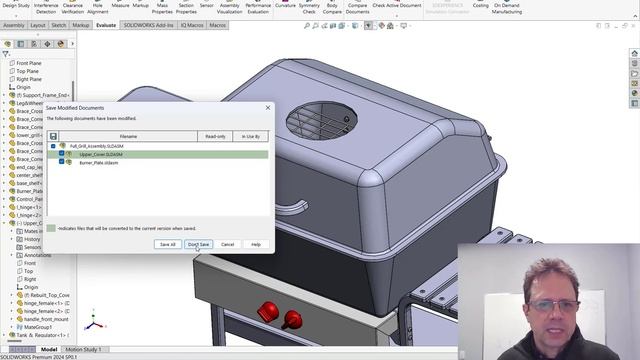
Task: Click Don't Save in the dialog
Action: click(198, 244)
